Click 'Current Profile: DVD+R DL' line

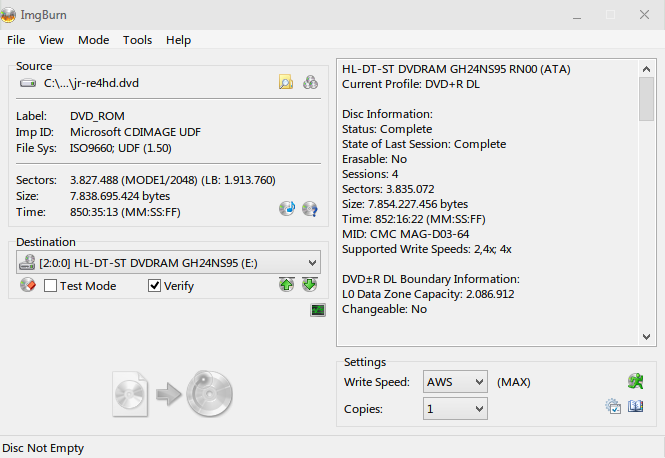[x=411, y=84]
